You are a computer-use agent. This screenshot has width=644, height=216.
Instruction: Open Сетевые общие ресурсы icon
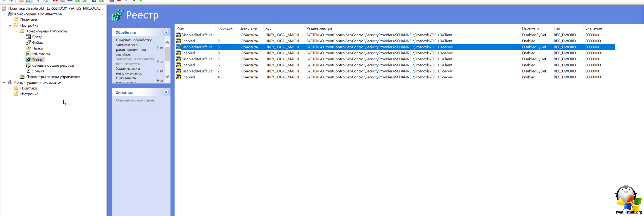pos(28,65)
